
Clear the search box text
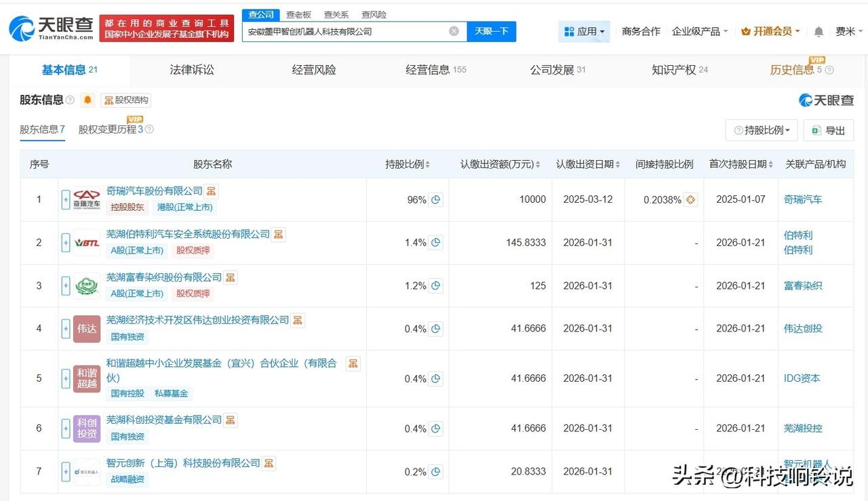pos(454,31)
